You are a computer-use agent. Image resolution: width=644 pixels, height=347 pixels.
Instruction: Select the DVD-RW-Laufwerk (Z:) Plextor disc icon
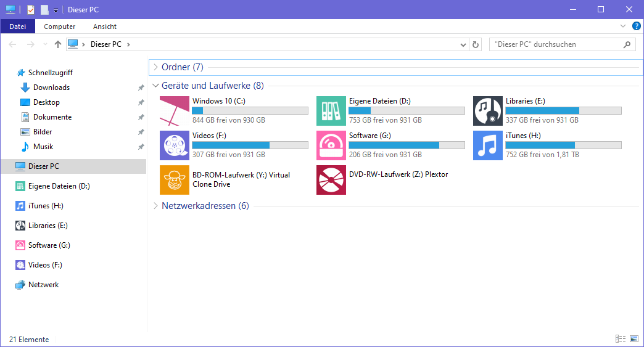[331, 179]
